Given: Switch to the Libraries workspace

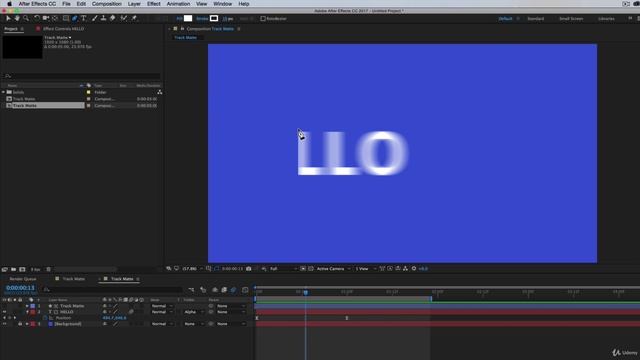Looking at the screenshot, I should pyautogui.click(x=606, y=19).
